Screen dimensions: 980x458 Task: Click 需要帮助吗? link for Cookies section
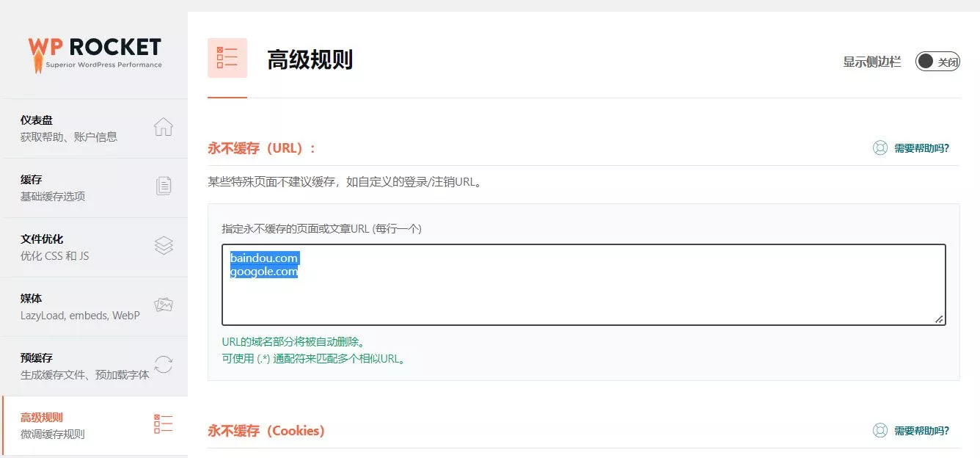(x=921, y=431)
